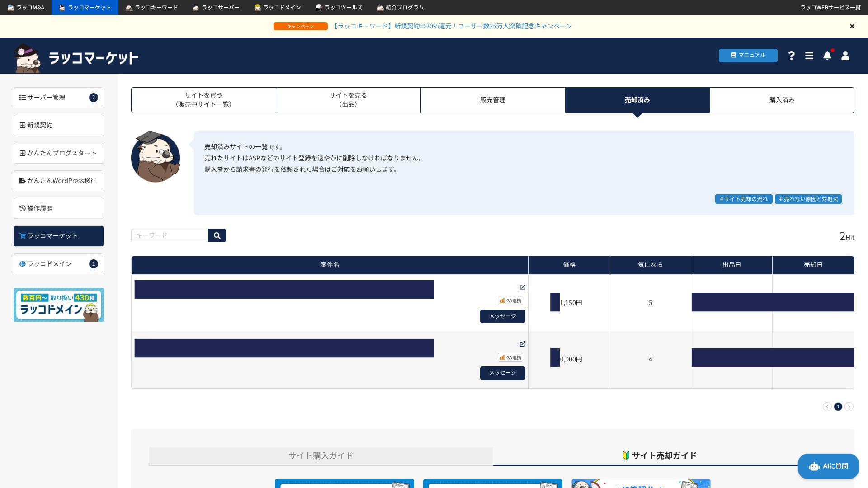This screenshot has height=488, width=868.
Task: Focus the キーワード search input field
Action: point(170,235)
